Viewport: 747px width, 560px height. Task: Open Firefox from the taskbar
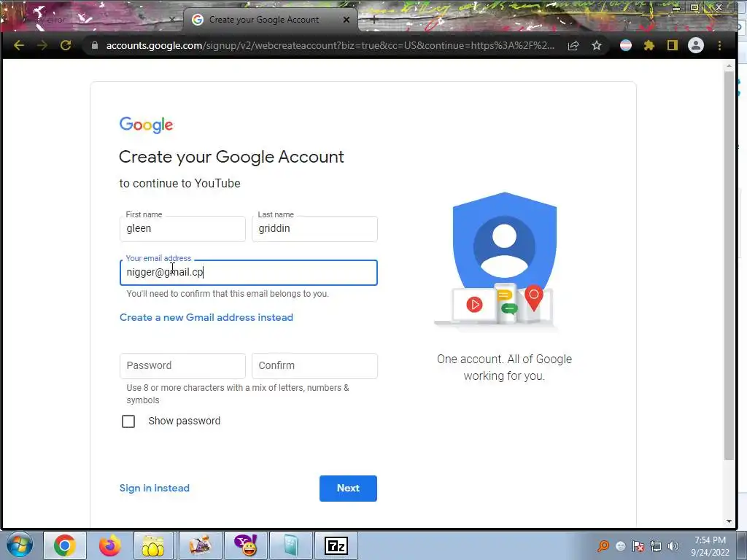point(109,545)
